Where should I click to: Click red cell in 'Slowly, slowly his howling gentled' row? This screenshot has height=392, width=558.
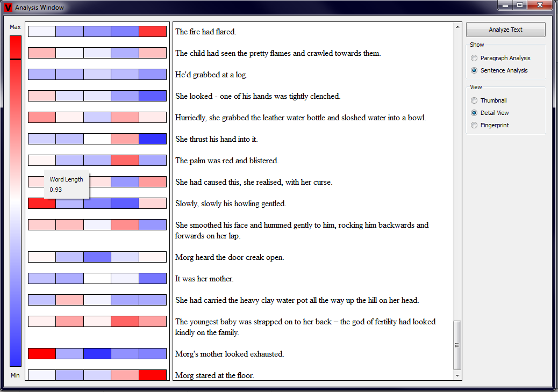(x=42, y=204)
